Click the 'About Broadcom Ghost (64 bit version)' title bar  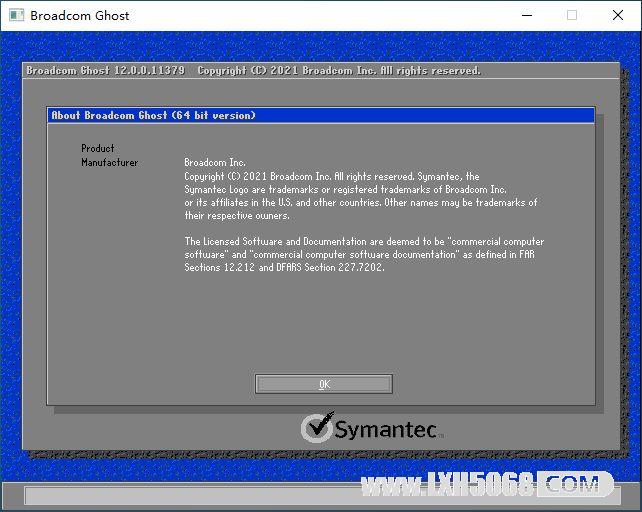tap(321, 116)
